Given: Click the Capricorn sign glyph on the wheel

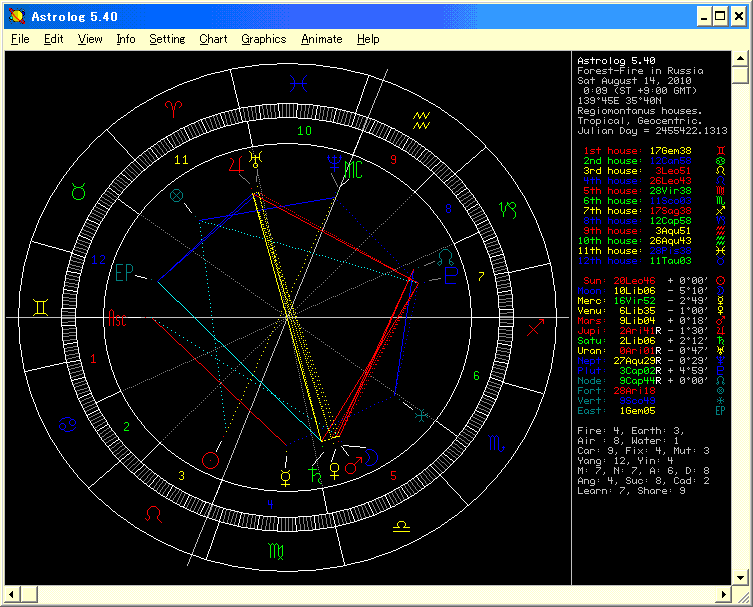Looking at the screenshot, I should coord(508,210).
